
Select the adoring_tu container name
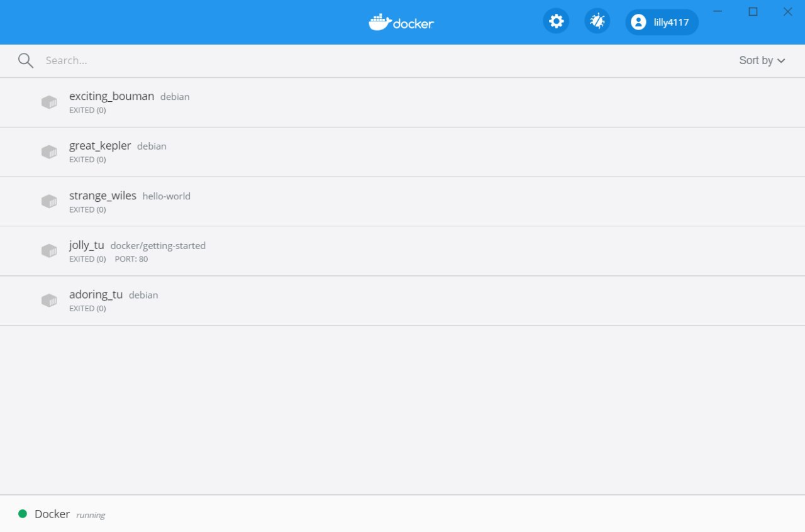tap(96, 295)
